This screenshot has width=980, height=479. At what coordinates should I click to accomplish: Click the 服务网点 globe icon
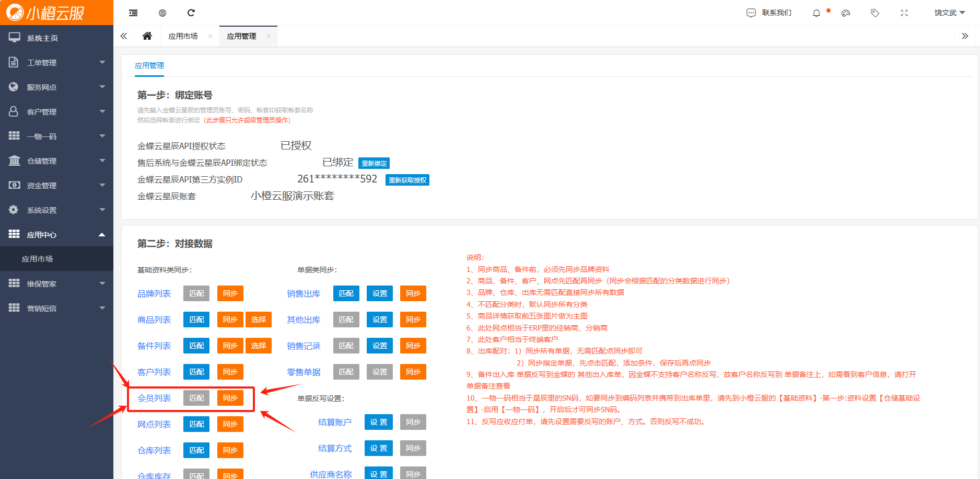[x=14, y=87]
